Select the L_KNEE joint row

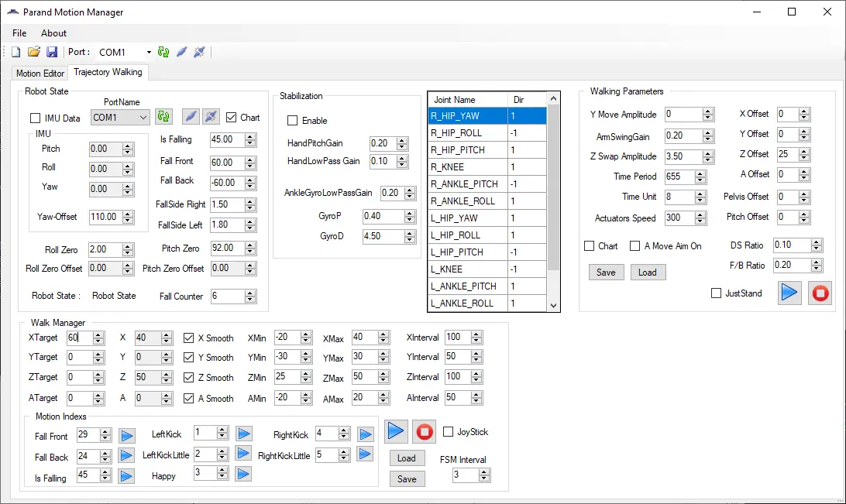pos(488,269)
